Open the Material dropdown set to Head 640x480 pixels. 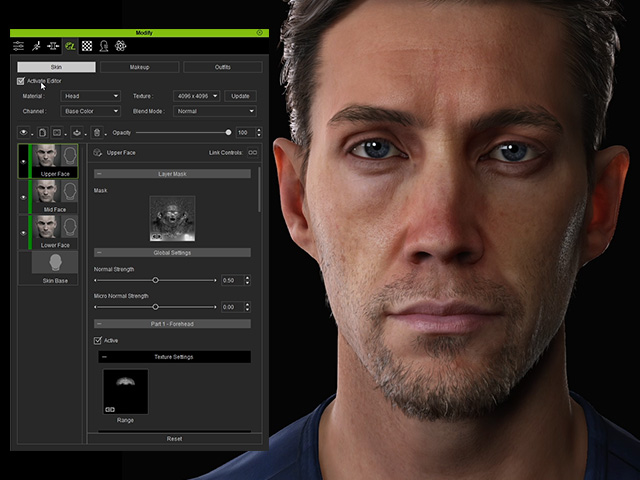tap(90, 96)
